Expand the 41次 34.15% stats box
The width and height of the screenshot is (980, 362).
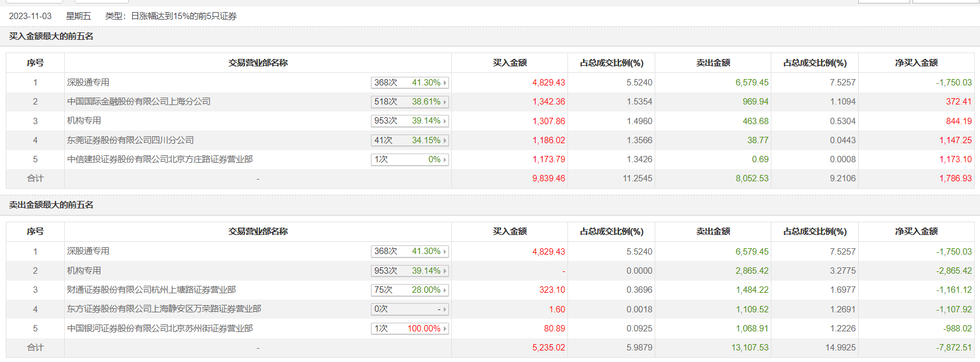tap(410, 140)
